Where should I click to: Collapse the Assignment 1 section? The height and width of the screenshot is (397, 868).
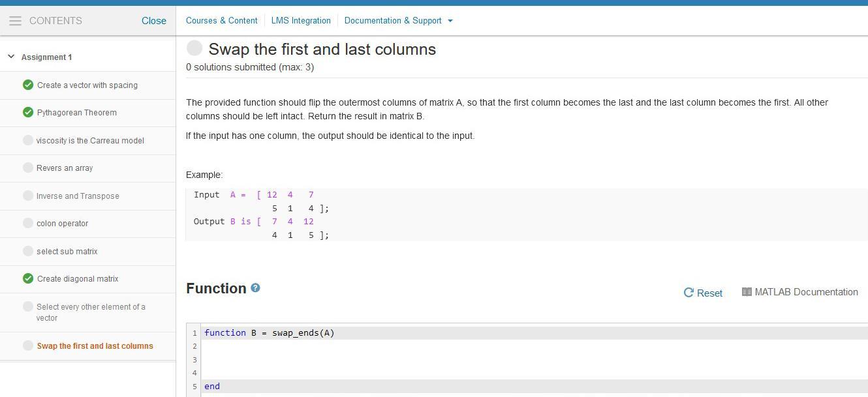coord(10,56)
